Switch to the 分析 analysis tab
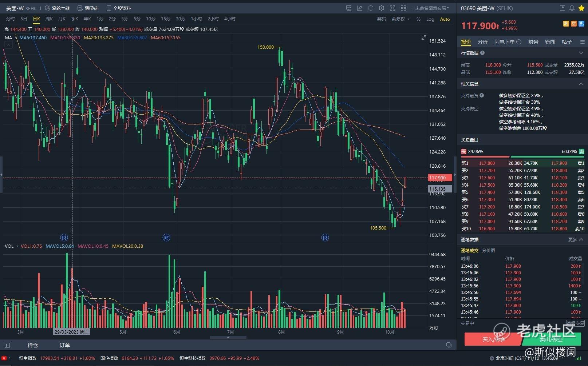This screenshot has height=366, width=588. click(483, 42)
